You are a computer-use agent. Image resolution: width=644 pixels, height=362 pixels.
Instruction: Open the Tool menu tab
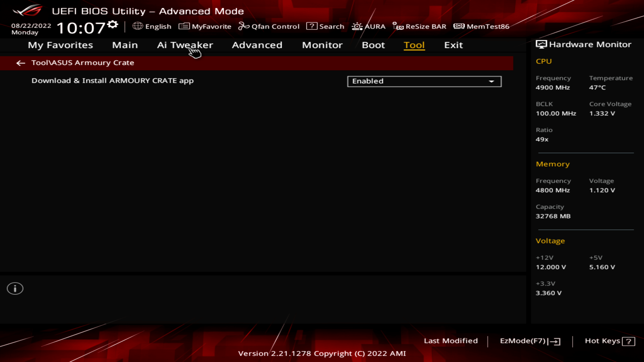click(x=414, y=45)
